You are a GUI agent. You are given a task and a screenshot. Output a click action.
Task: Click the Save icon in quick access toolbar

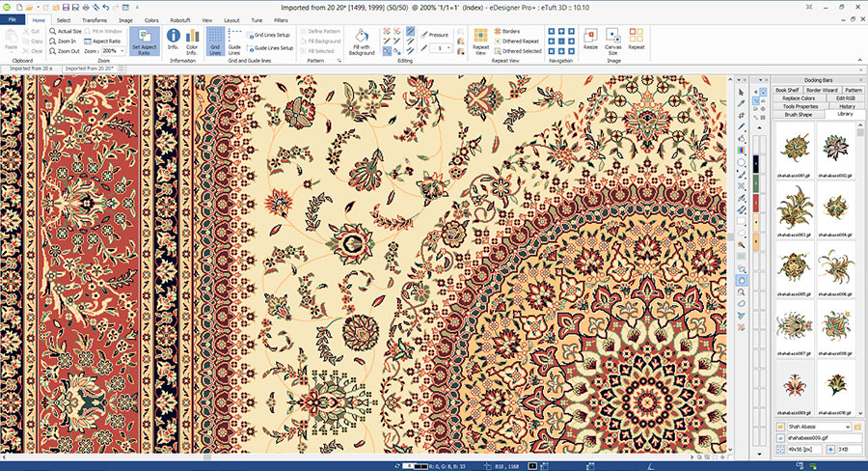[66, 8]
